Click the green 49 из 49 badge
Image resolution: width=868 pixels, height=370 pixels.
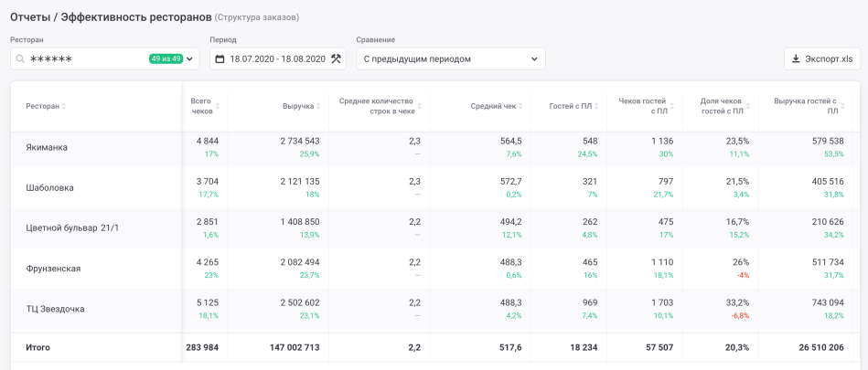pyautogui.click(x=166, y=59)
